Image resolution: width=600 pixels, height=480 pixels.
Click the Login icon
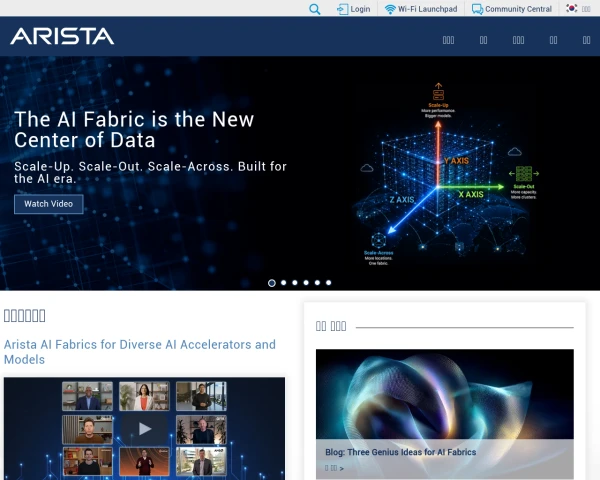342,9
